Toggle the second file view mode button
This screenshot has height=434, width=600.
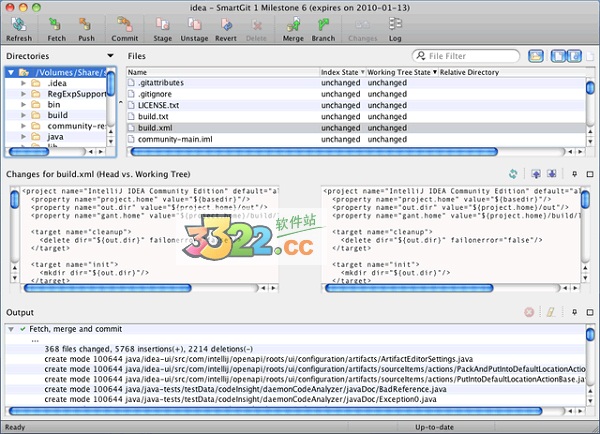pos(574,56)
